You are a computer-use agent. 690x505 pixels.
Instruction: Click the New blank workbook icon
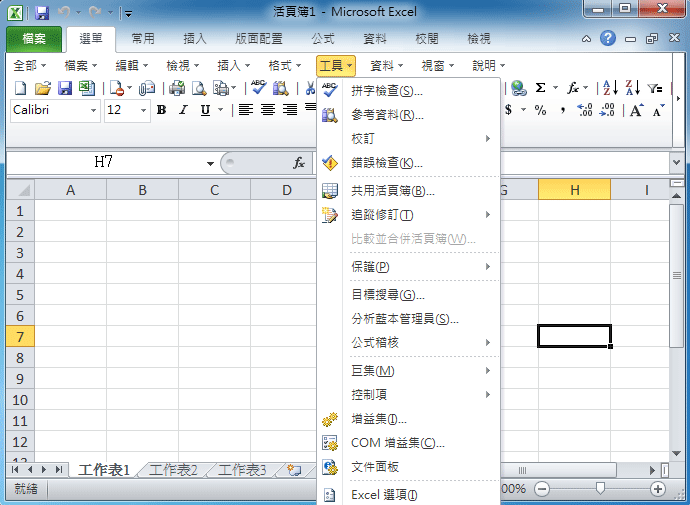pyautogui.click(x=21, y=88)
